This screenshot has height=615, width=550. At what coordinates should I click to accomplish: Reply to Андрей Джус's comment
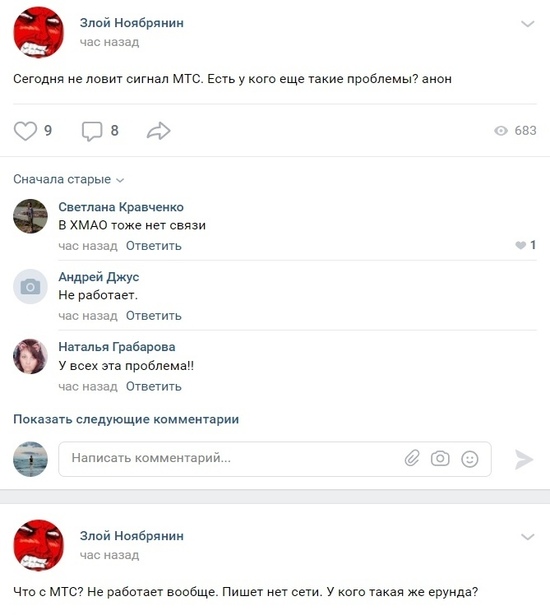coord(154,316)
